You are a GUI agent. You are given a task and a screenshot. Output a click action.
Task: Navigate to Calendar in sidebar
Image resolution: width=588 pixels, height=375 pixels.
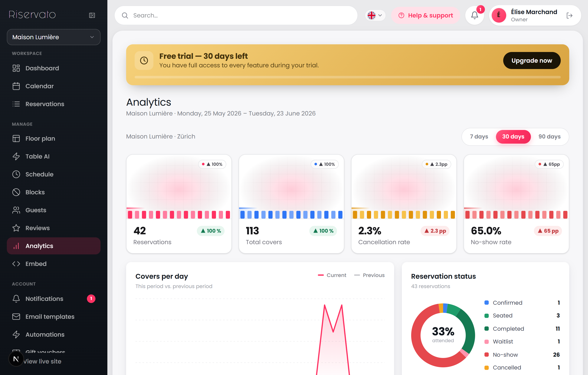(x=54, y=86)
